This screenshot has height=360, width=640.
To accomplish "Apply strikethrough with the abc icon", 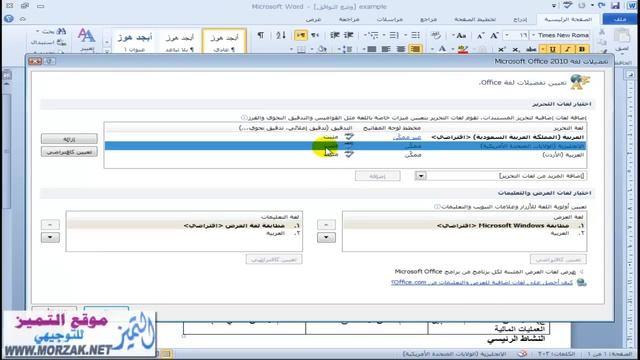I will click(x=531, y=49).
